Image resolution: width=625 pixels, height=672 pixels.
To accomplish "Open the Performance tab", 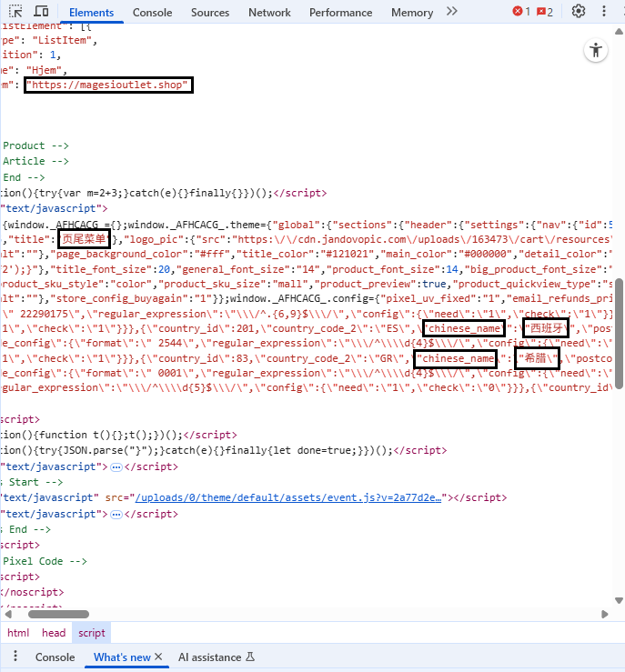I will pyautogui.click(x=340, y=13).
